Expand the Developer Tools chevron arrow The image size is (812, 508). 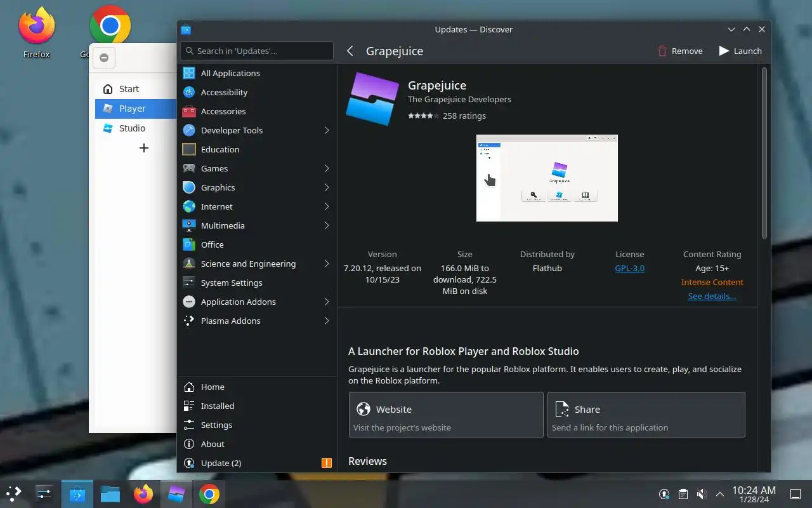click(327, 130)
